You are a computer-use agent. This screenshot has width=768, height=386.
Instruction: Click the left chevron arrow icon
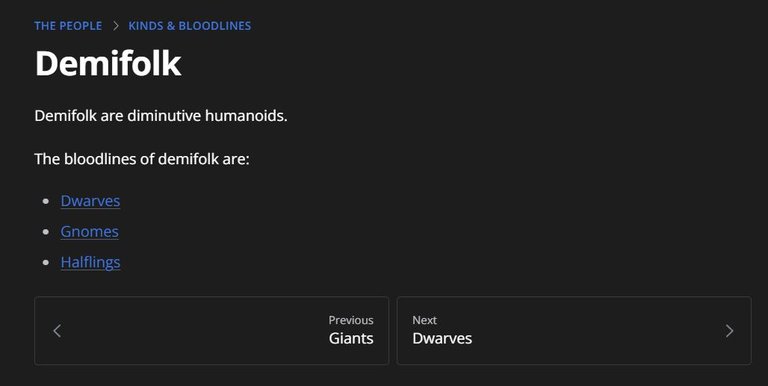tap(57, 331)
